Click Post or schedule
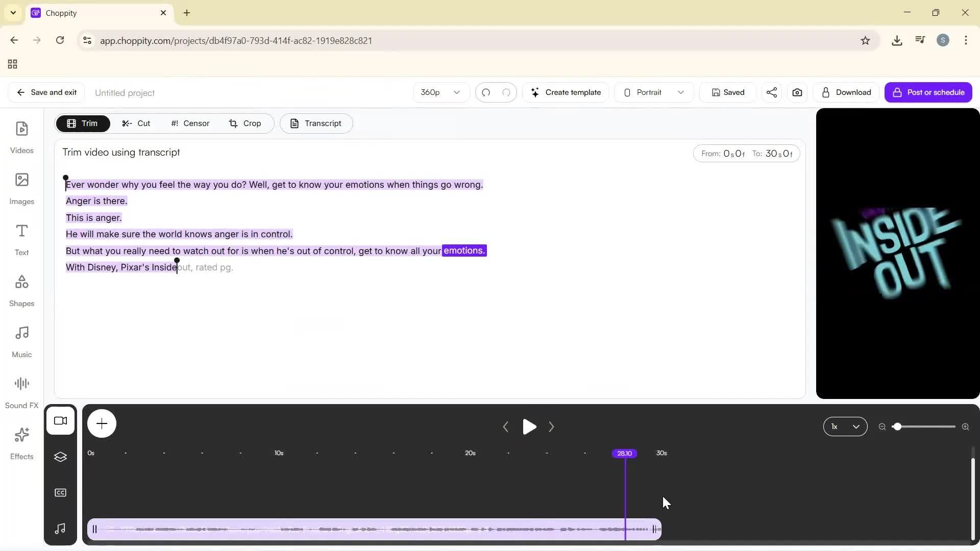Screen dimensions: 980x551 [x=928, y=92]
